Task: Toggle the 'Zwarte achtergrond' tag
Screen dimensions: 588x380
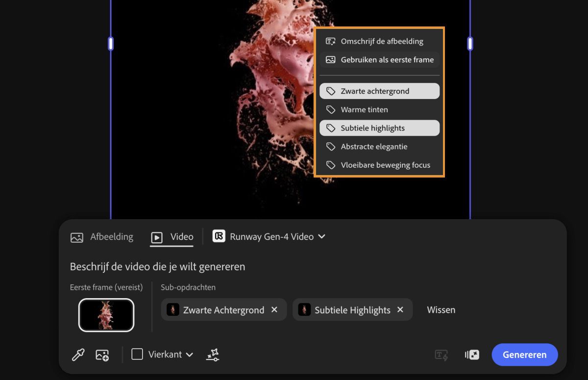Action: coord(380,91)
